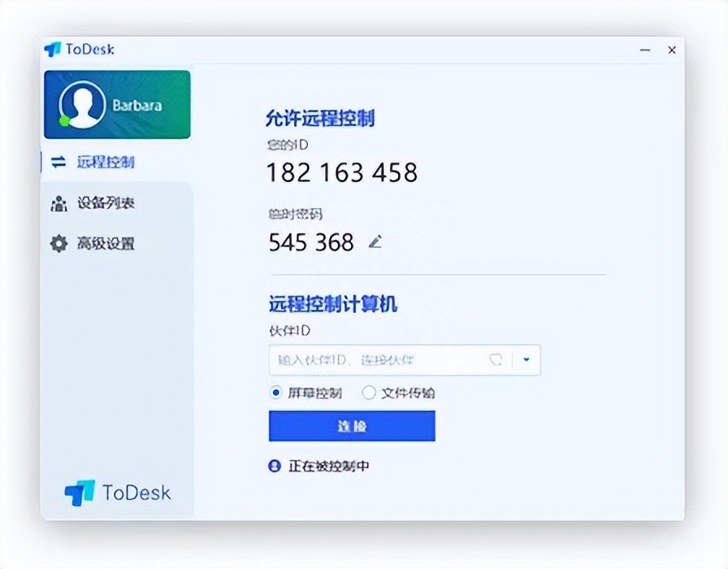The height and width of the screenshot is (569, 728).
Task: Click Barbara's profile avatar icon
Action: 82,104
